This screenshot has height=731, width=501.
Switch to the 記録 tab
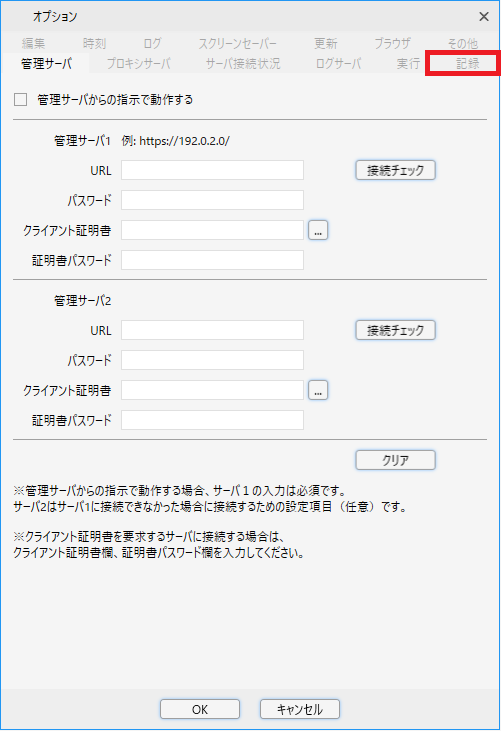[467, 63]
